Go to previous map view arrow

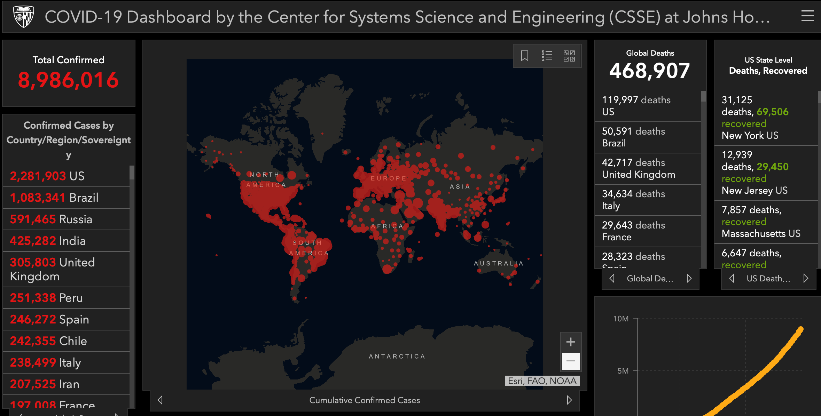coord(160,400)
